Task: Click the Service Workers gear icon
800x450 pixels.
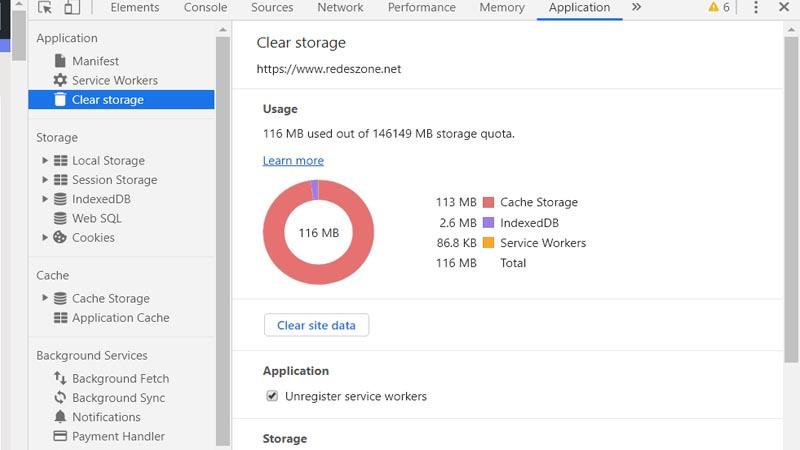Action: (x=60, y=80)
